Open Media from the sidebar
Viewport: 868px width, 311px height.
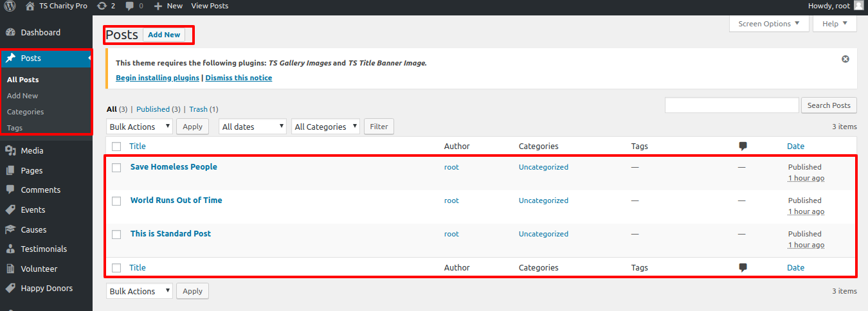(x=32, y=150)
